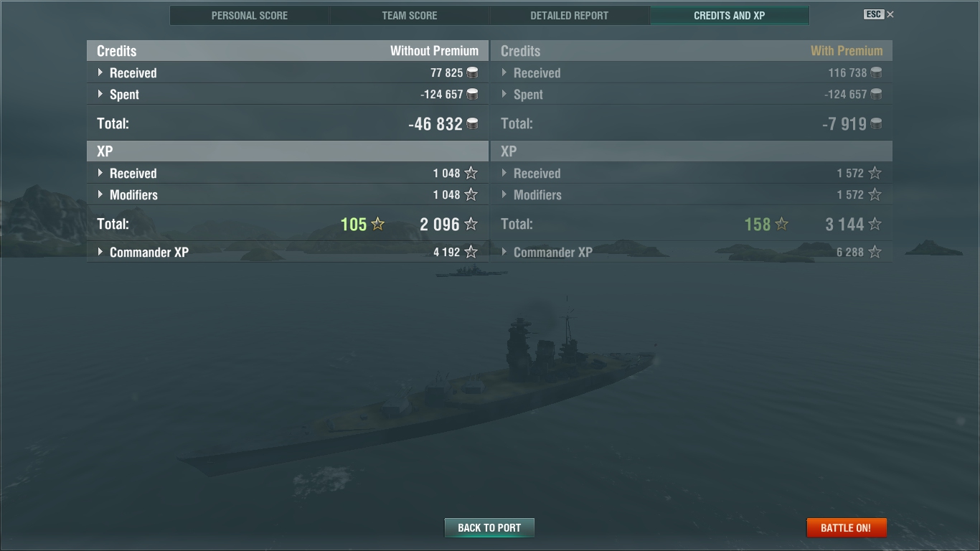Open the Detailed Report tab

(570, 15)
